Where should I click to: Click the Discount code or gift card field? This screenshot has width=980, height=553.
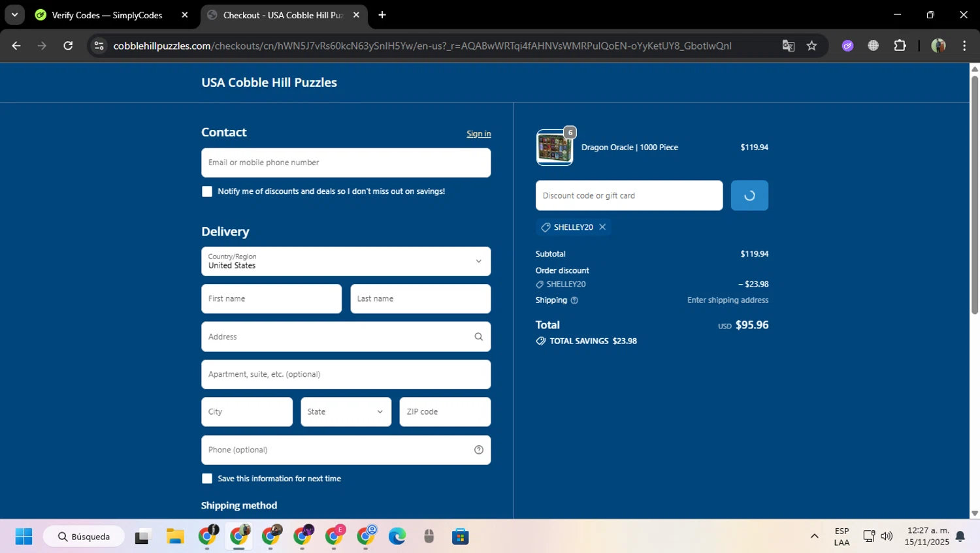[x=629, y=195]
